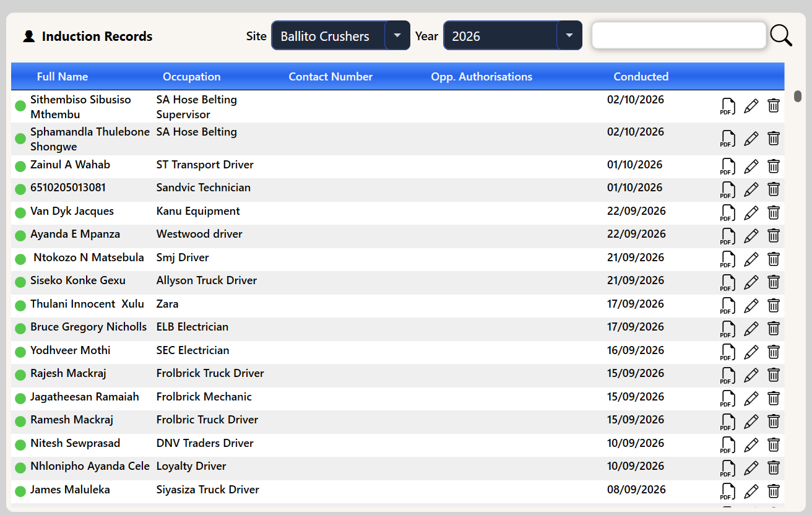Click the Conducted column header
This screenshot has width=812, height=515.
click(x=641, y=77)
